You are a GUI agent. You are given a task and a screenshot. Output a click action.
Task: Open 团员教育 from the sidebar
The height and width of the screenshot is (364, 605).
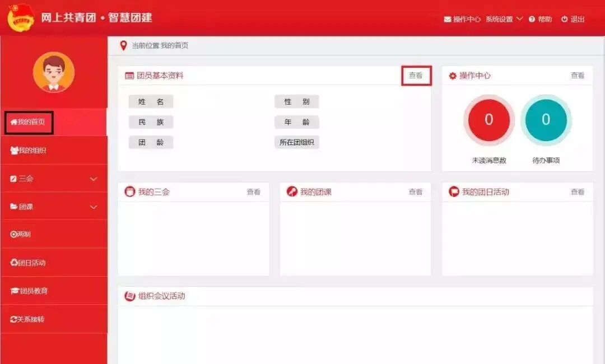[29, 291]
